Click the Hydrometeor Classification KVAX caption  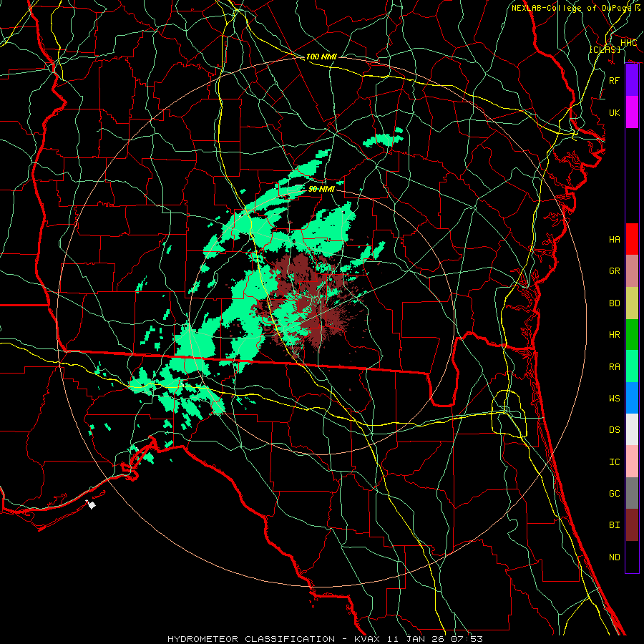click(325, 639)
